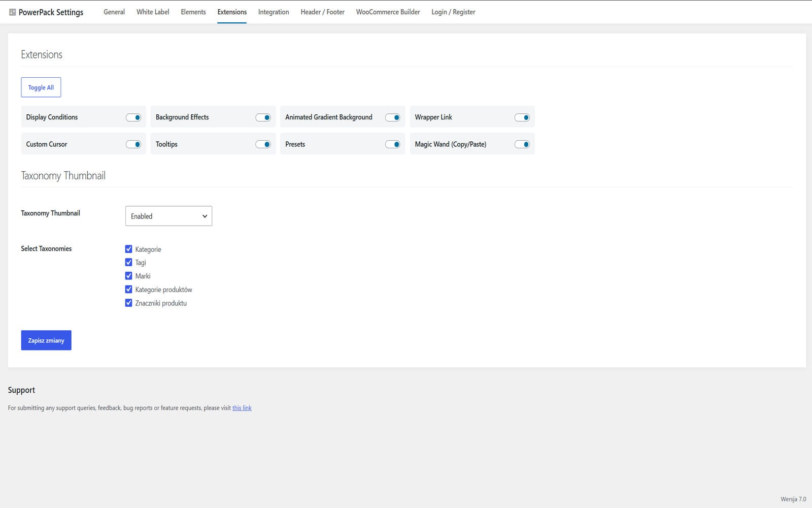Select the Extensions tab
The height and width of the screenshot is (508, 812).
(x=232, y=12)
